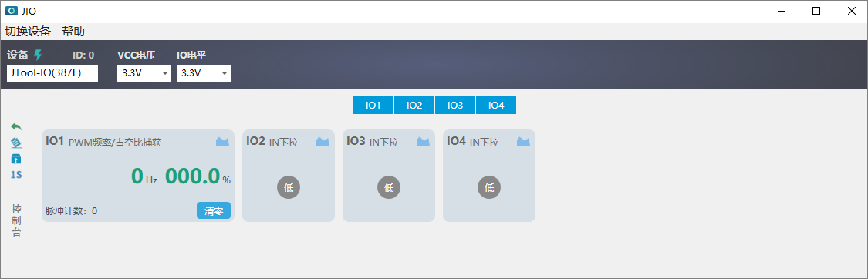Click the IO1 card mode icon

point(222,142)
